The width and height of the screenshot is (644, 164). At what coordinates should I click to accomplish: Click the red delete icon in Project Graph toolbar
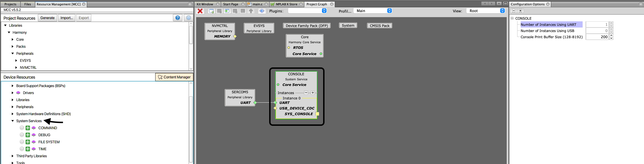pos(200,11)
